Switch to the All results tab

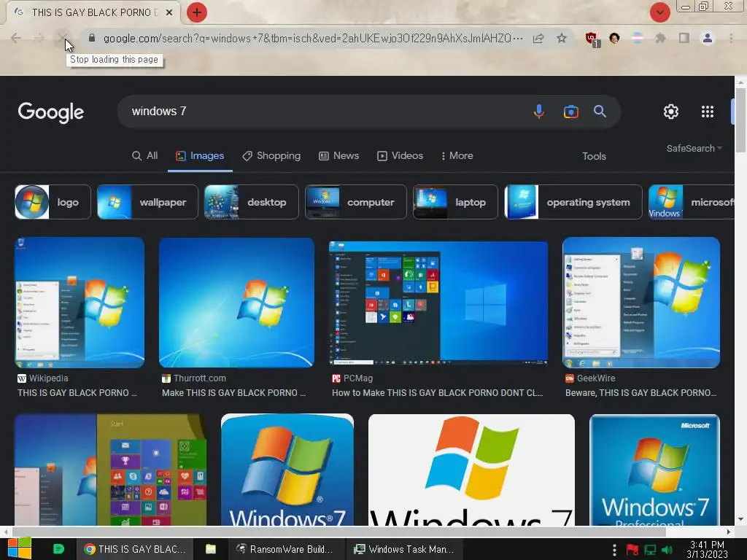pos(145,156)
